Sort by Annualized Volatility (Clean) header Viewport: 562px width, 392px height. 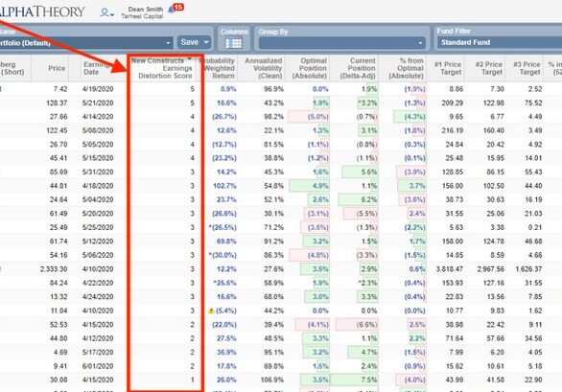(264, 68)
